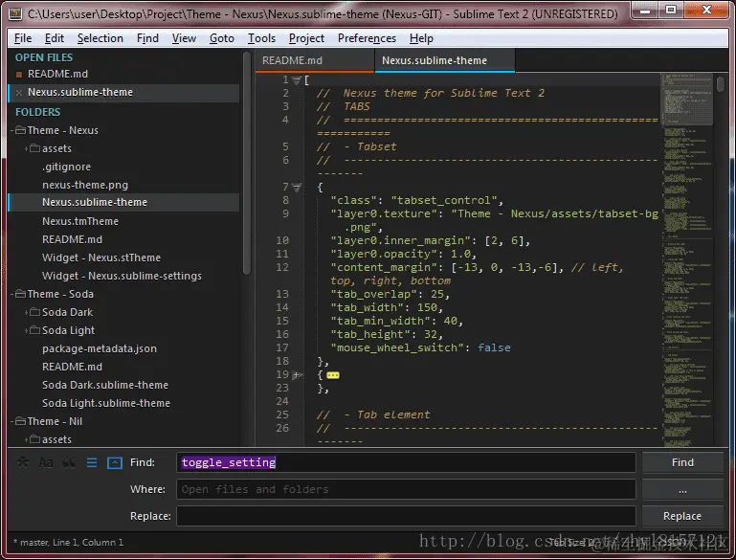Screen dimensions: 736x560
Task: Click the sidebar vertical scrollbar
Action: point(247,162)
